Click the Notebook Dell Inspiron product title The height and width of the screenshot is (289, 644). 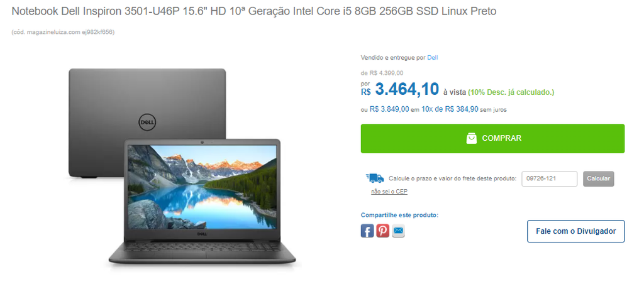pos(254,11)
